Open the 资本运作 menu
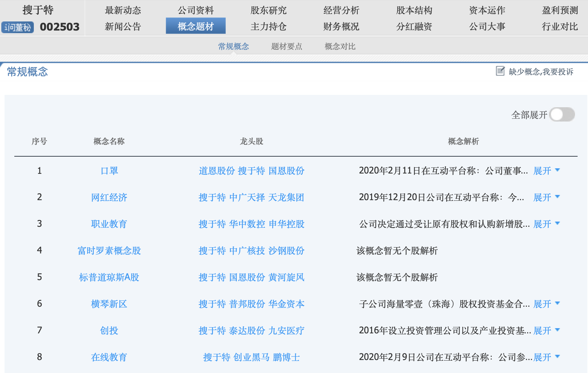This screenshot has height=373, width=588. (487, 10)
